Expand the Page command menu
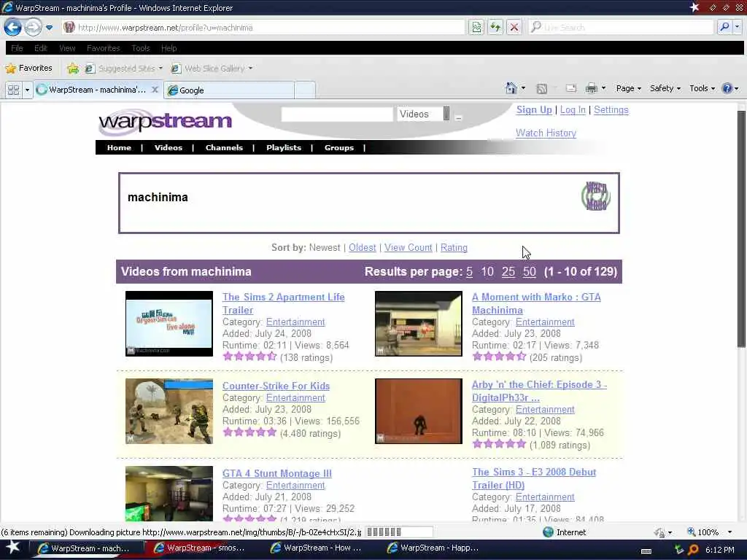Screen dimensions: 747x560 628,88
